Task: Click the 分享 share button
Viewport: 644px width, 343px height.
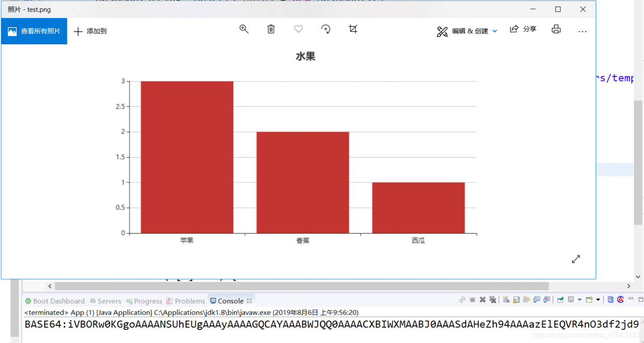Action: pos(523,29)
